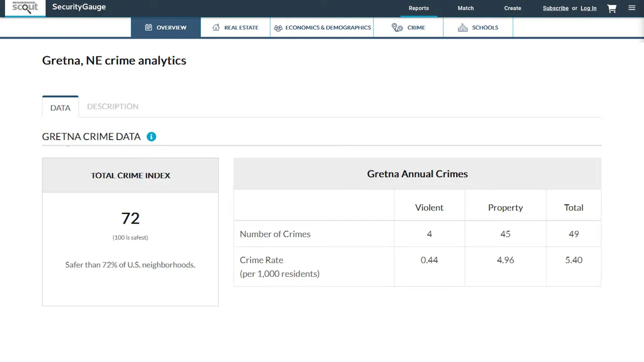Open the hamburger menu icon
Image resolution: width=644 pixels, height=362 pixels.
click(632, 8)
